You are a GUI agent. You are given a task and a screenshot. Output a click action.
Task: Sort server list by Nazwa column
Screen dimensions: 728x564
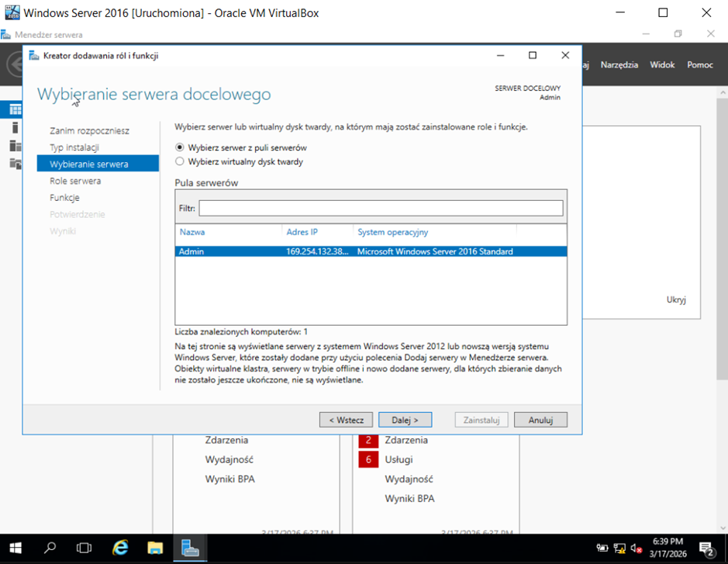192,232
